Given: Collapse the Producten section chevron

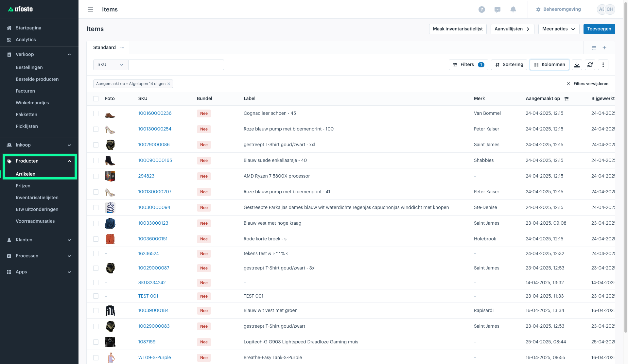Looking at the screenshot, I should (69, 161).
